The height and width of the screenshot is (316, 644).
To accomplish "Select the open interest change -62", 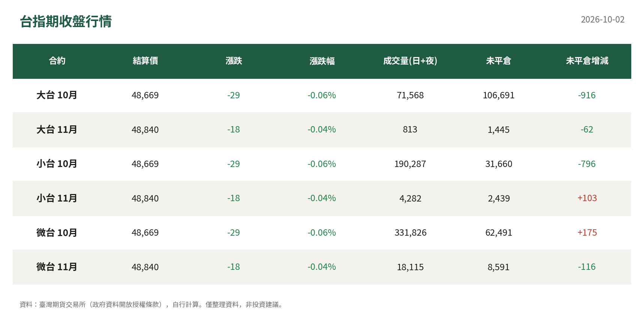I will click(x=587, y=129).
